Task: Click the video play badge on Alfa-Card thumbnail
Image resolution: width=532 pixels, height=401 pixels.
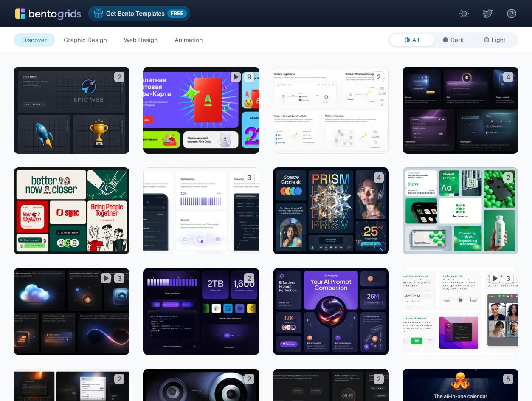Action: 236,77
